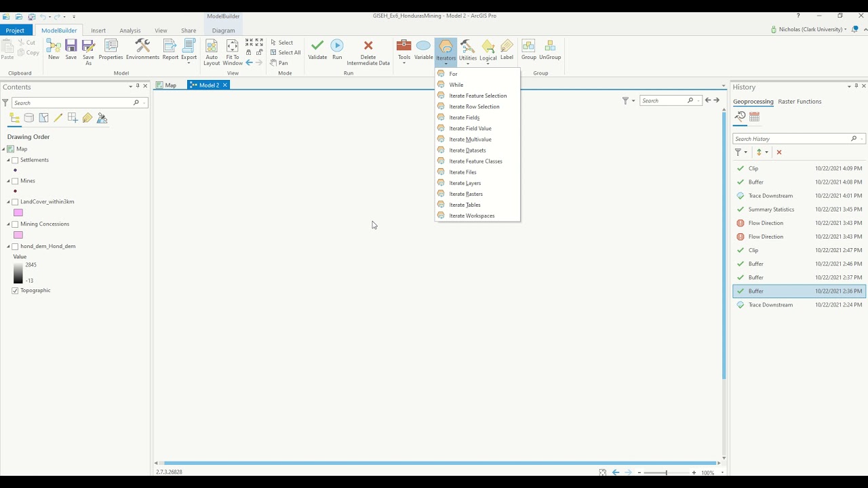This screenshot has height=488, width=868.
Task: Click the model view Search box
Action: [x=663, y=100]
